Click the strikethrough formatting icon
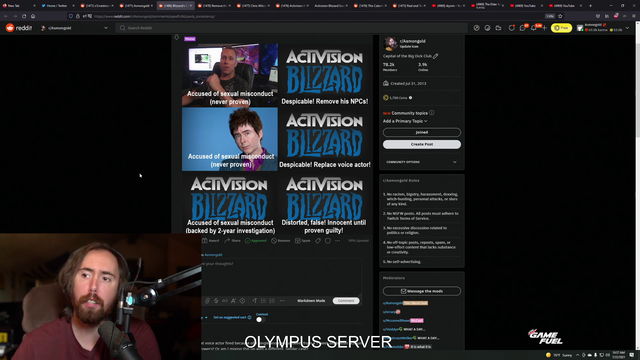Viewport: 640px width, 360px height. click(216, 301)
